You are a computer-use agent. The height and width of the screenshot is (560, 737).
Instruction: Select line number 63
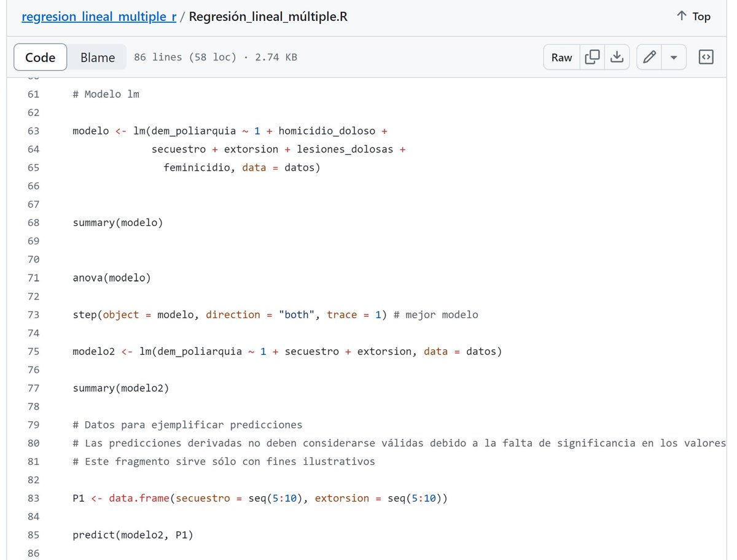pos(33,131)
